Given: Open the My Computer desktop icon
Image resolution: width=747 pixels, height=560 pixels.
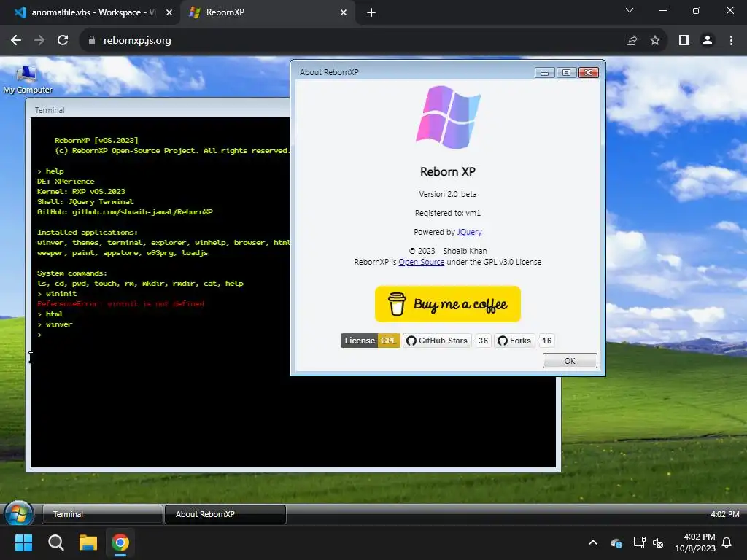Looking at the screenshot, I should [x=27, y=80].
